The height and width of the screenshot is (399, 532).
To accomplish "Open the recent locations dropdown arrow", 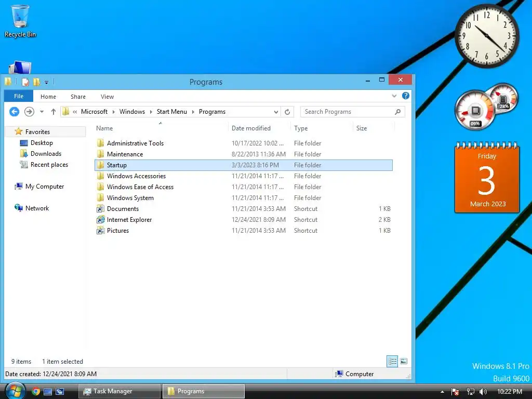I will [x=42, y=112].
